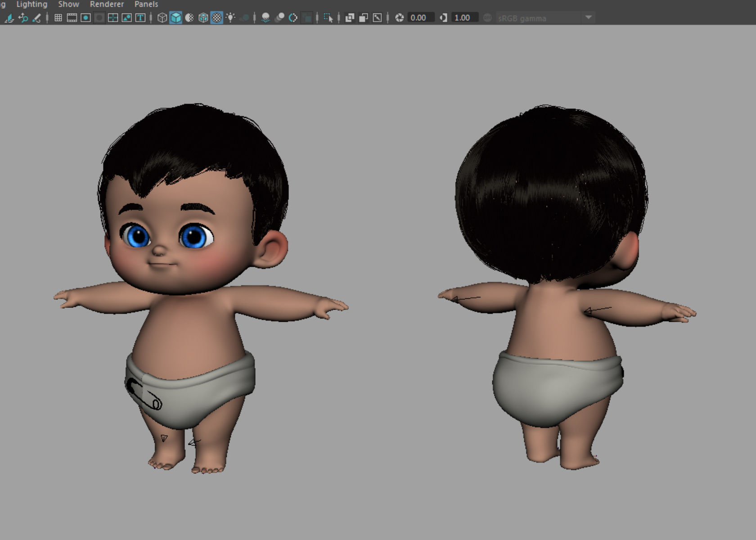Click the Gamma value field 1.00
Viewport: 756px width, 540px height.
(464, 18)
